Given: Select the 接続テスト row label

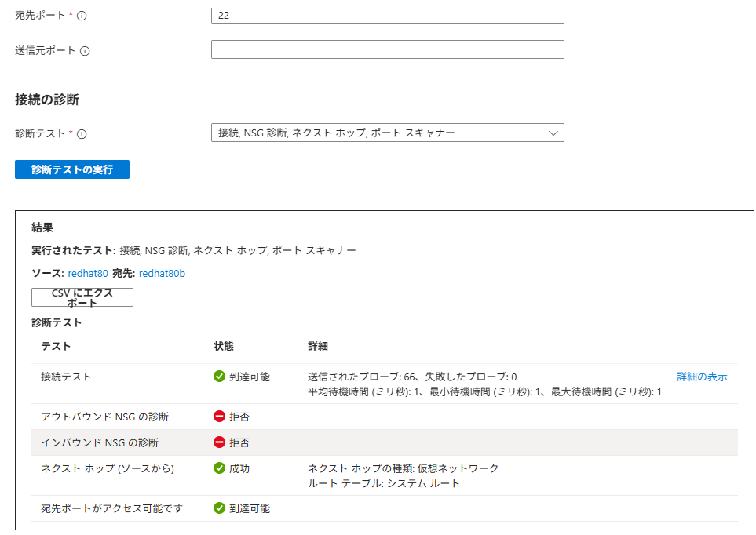Looking at the screenshot, I should (x=66, y=377).
